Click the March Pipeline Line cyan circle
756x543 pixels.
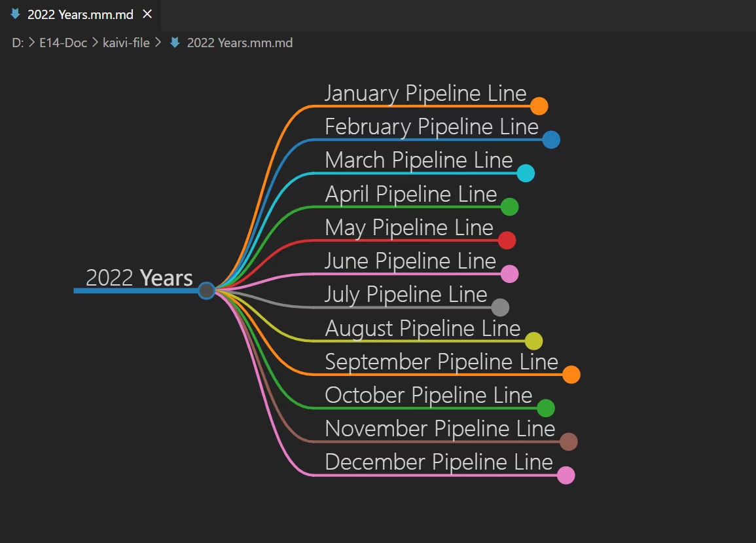pyautogui.click(x=526, y=173)
